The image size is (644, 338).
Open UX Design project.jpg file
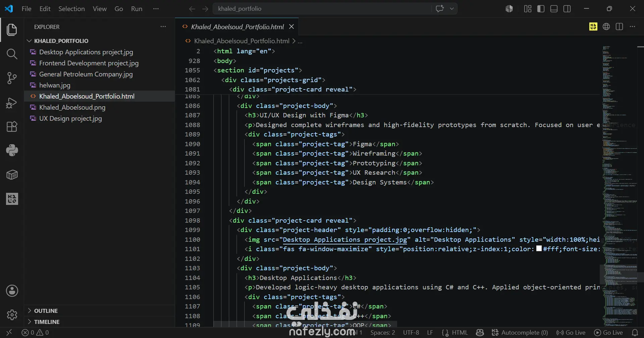pyautogui.click(x=100, y=118)
